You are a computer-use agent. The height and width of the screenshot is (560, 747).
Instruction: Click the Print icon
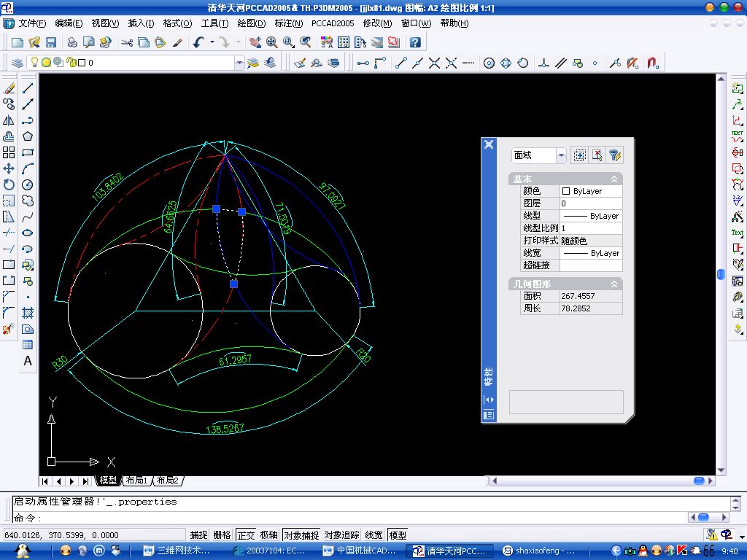(x=72, y=42)
